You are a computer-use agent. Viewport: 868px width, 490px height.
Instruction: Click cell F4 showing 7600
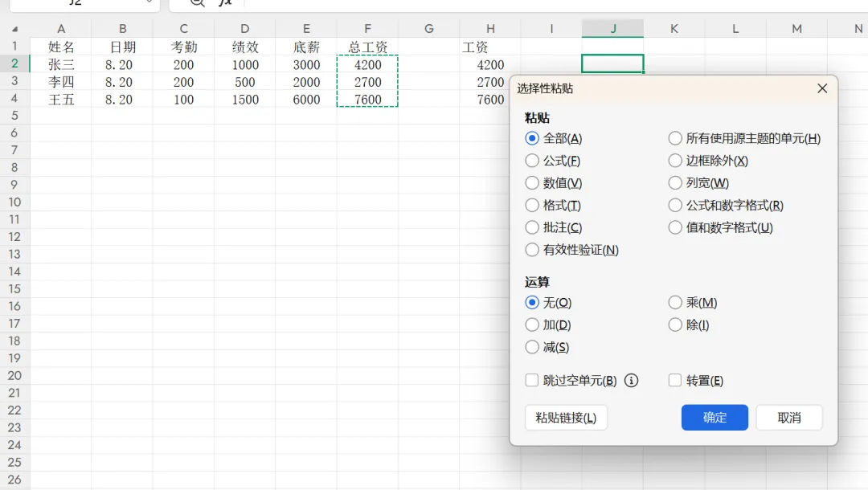pos(367,100)
